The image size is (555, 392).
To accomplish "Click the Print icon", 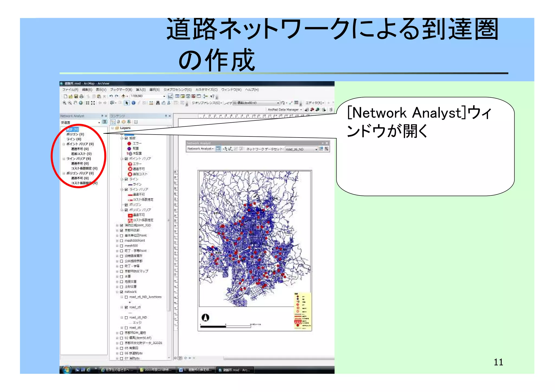I will click(81, 96).
